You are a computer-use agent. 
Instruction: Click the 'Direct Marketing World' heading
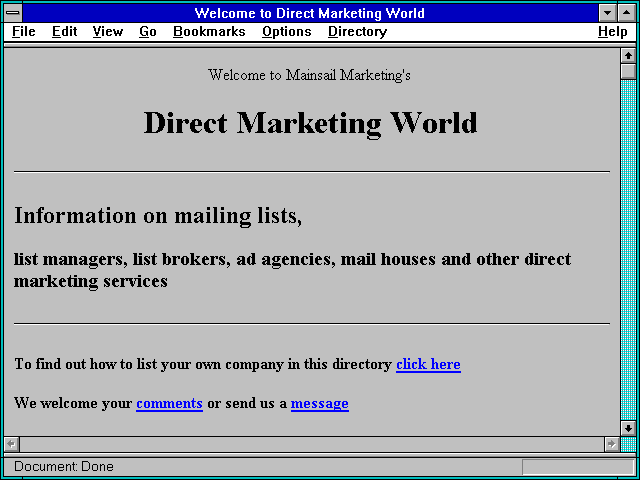[x=311, y=122]
